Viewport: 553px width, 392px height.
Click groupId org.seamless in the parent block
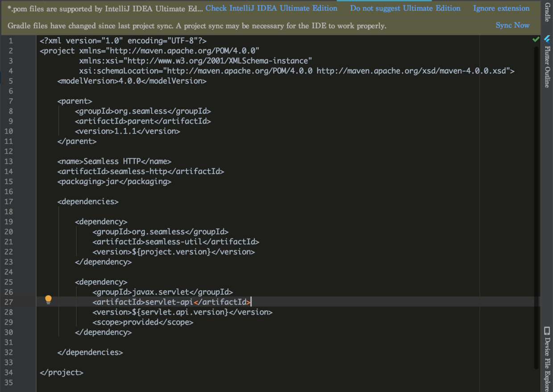(x=143, y=111)
